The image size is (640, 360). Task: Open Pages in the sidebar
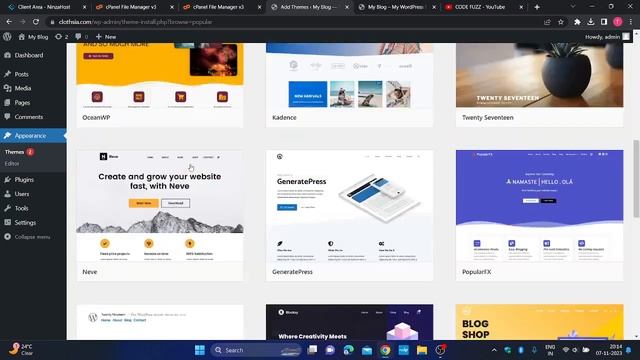[x=22, y=102]
